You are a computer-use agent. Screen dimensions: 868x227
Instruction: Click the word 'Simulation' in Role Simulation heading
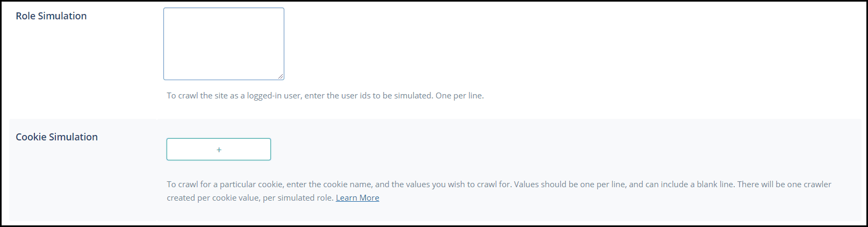[x=62, y=16]
